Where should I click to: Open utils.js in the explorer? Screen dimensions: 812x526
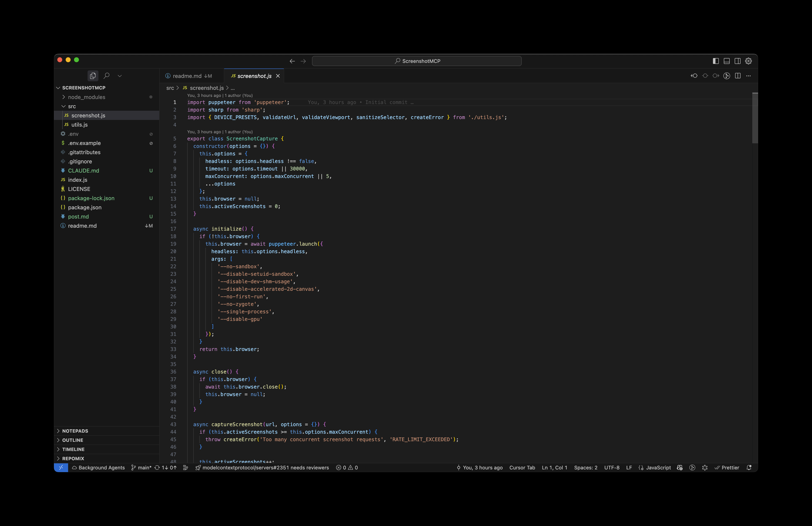(107, 125)
